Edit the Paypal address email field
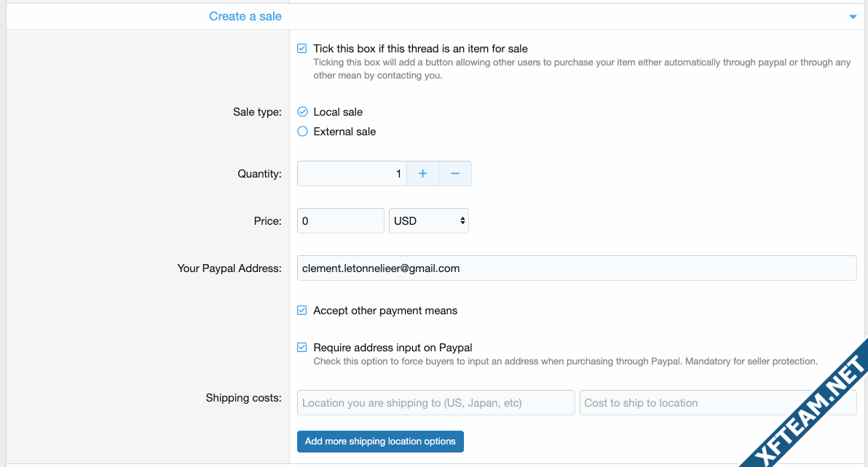 [577, 268]
